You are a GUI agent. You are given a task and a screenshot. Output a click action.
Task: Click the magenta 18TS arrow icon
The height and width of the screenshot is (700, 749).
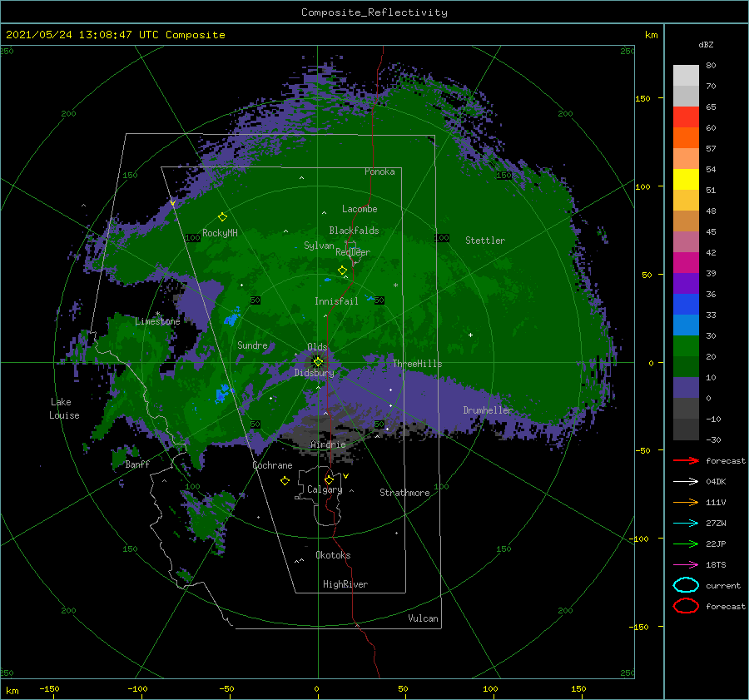(686, 565)
